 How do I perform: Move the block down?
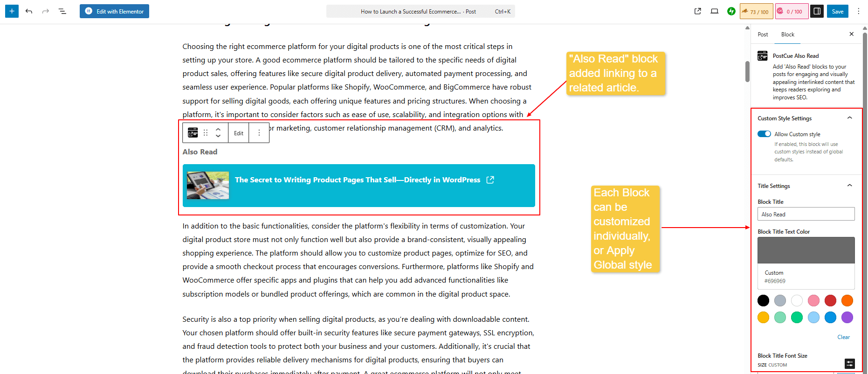pos(218,136)
